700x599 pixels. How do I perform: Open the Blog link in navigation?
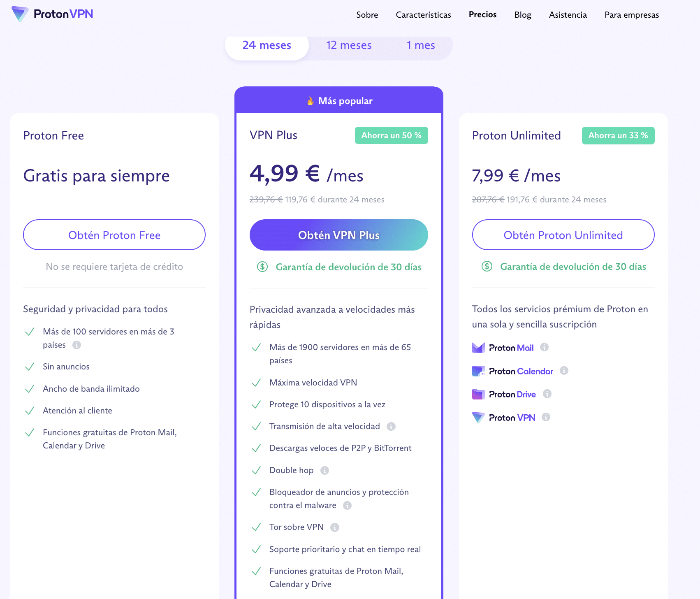pos(523,15)
